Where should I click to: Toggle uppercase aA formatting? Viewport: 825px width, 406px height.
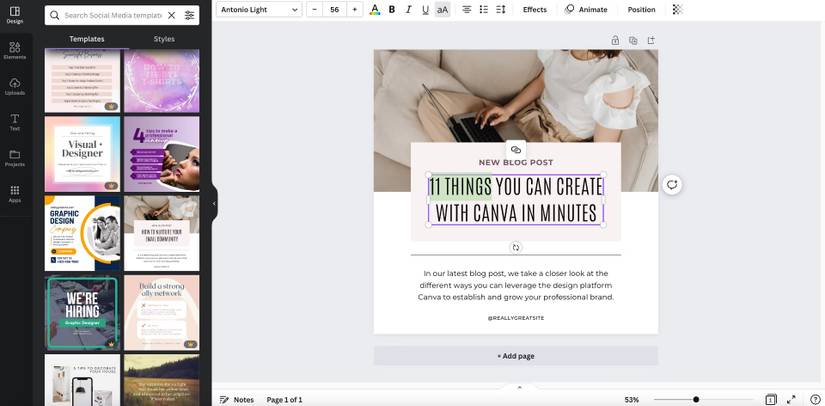tap(442, 9)
